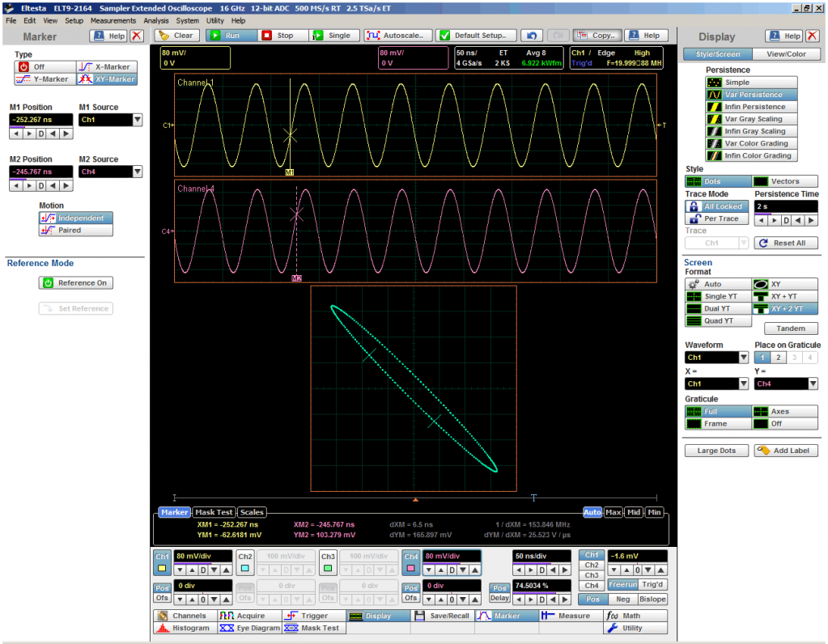Image resolution: width=828 pixels, height=644 pixels.
Task: Click the Autoscale toolbar button
Action: (397, 36)
